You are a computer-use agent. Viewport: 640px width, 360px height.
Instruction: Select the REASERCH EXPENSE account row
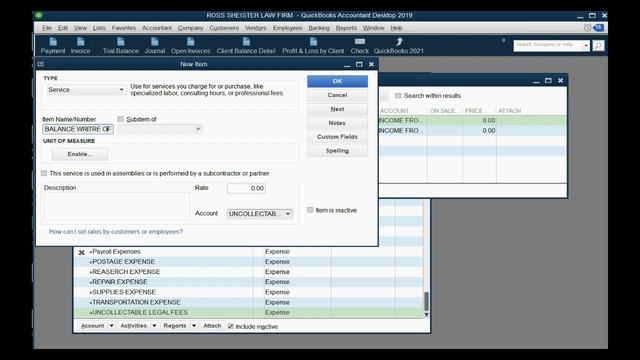pyautogui.click(x=249, y=272)
